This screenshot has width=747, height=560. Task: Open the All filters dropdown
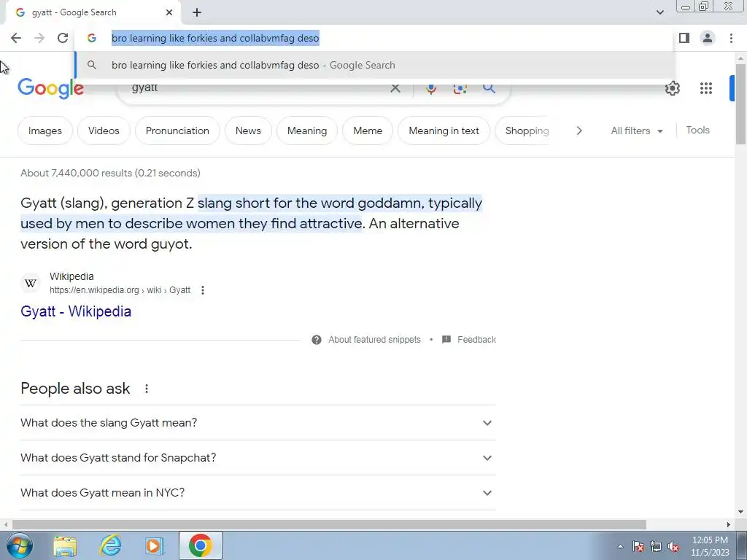pyautogui.click(x=637, y=131)
